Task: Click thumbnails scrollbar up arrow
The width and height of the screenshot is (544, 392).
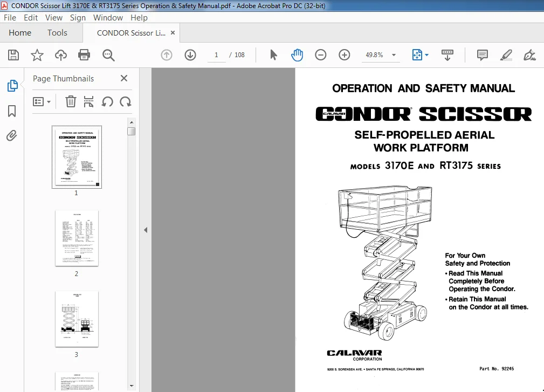Action: (x=132, y=122)
